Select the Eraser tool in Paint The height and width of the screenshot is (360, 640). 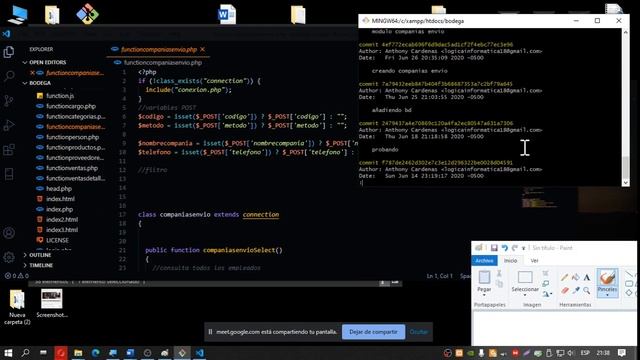coord(564,290)
